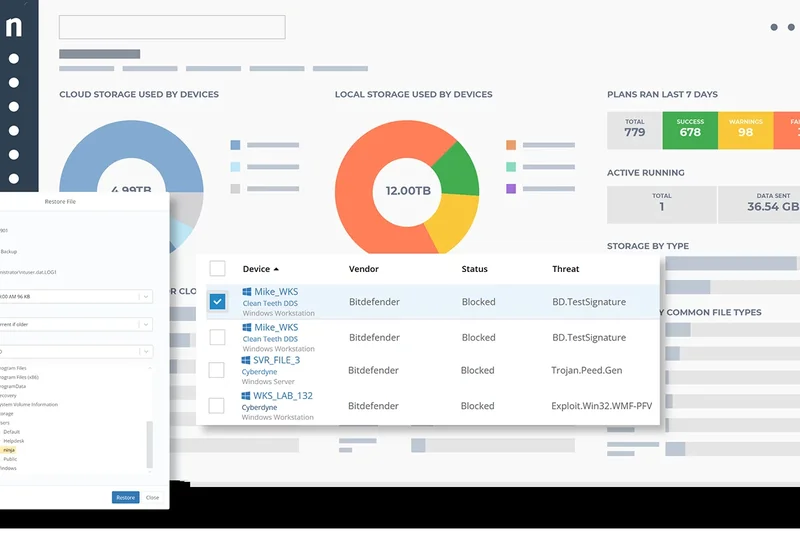800x533 pixels.
Task: Check the box for the SVR_FILE_3 row
Action: point(217,370)
